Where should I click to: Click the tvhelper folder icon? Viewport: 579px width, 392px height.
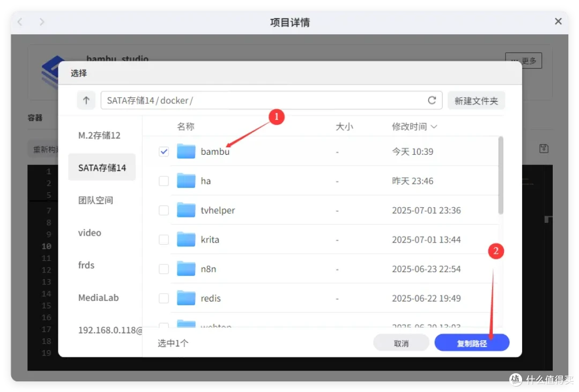[185, 210]
